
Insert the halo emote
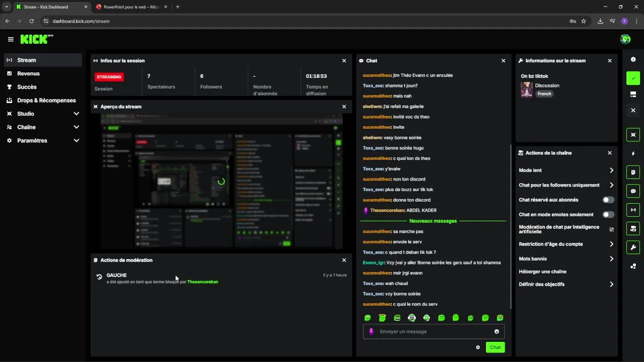382,318
